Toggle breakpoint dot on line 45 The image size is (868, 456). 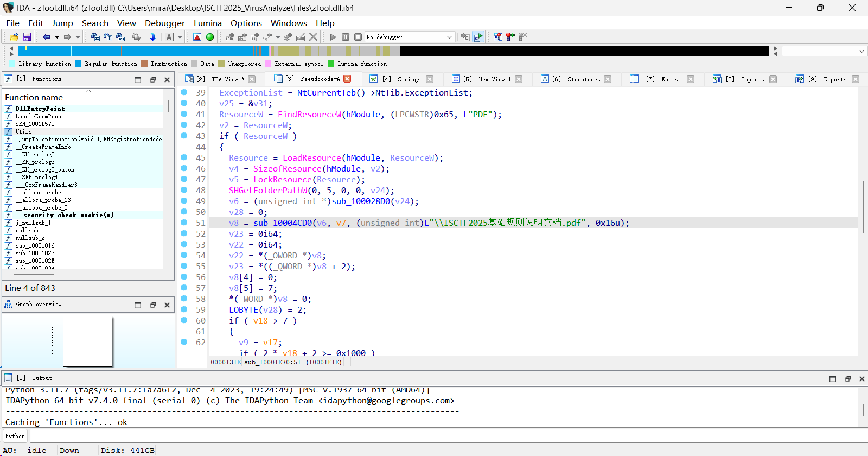pos(184,157)
